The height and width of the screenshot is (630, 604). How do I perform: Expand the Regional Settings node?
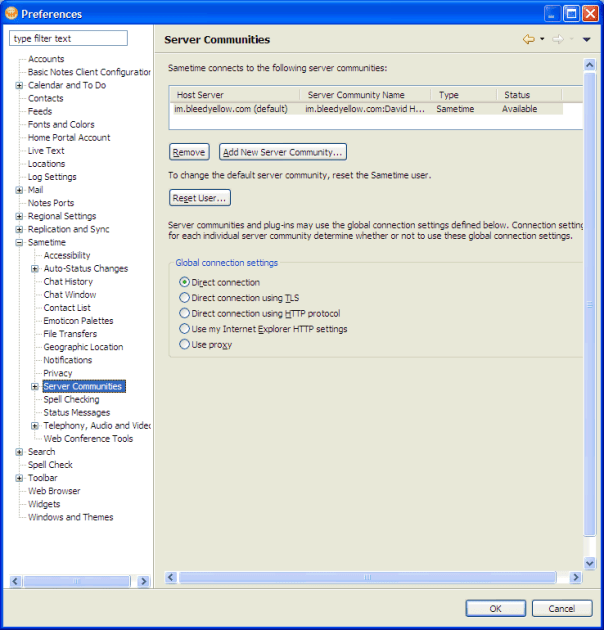[x=19, y=216]
